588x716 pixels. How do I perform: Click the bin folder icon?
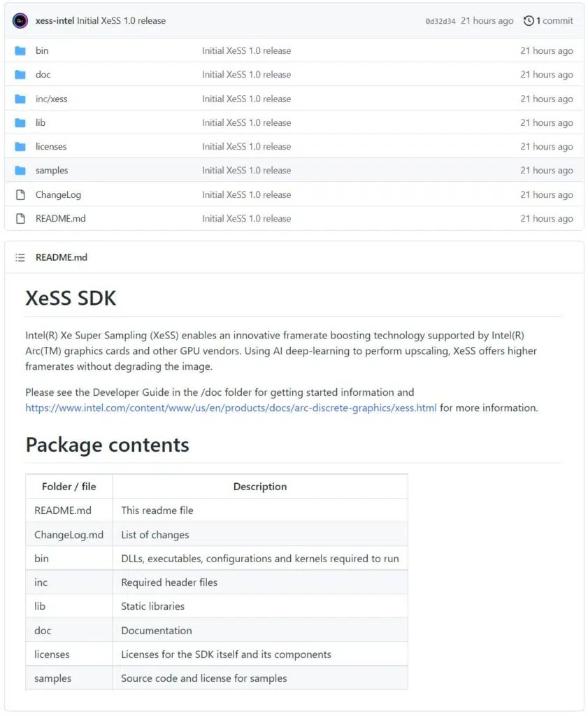point(20,51)
